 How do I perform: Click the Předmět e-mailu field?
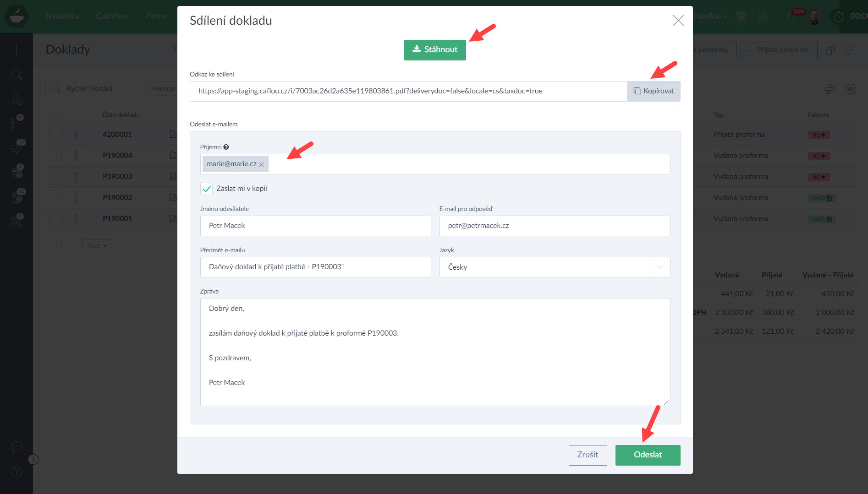pos(315,267)
